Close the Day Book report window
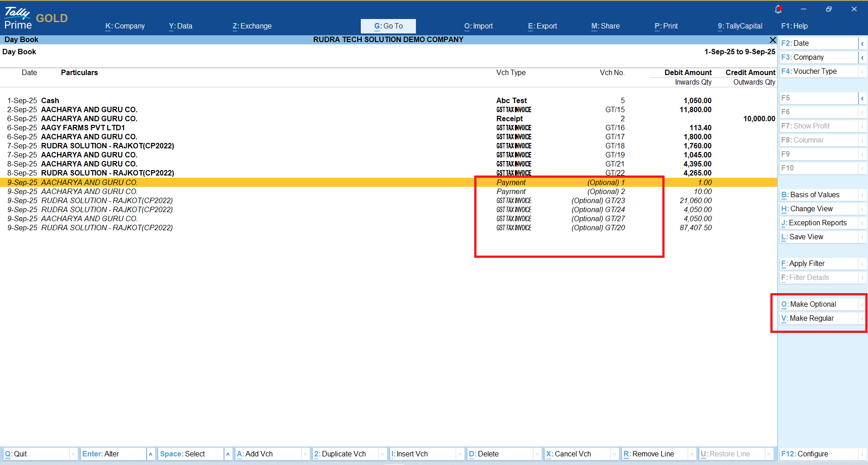This screenshot has height=465, width=868. tap(773, 40)
